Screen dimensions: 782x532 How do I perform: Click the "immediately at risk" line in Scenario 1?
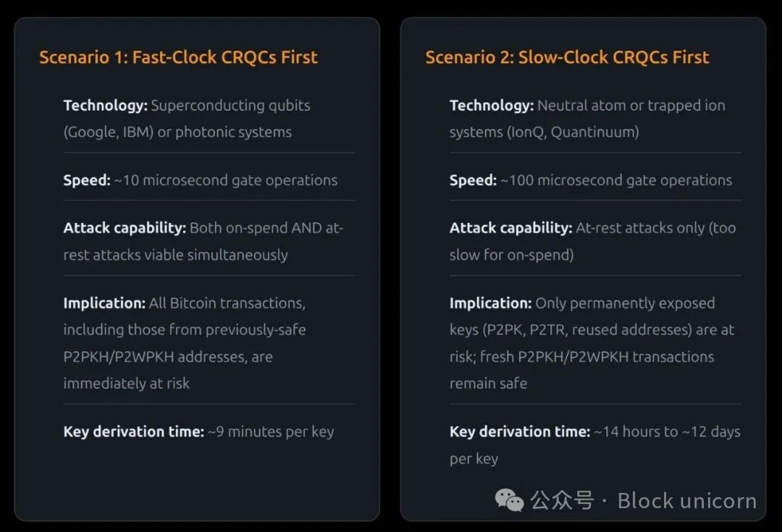126,384
